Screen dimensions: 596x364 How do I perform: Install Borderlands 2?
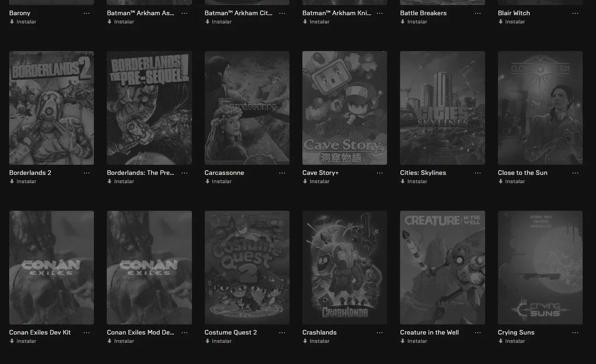point(23,181)
